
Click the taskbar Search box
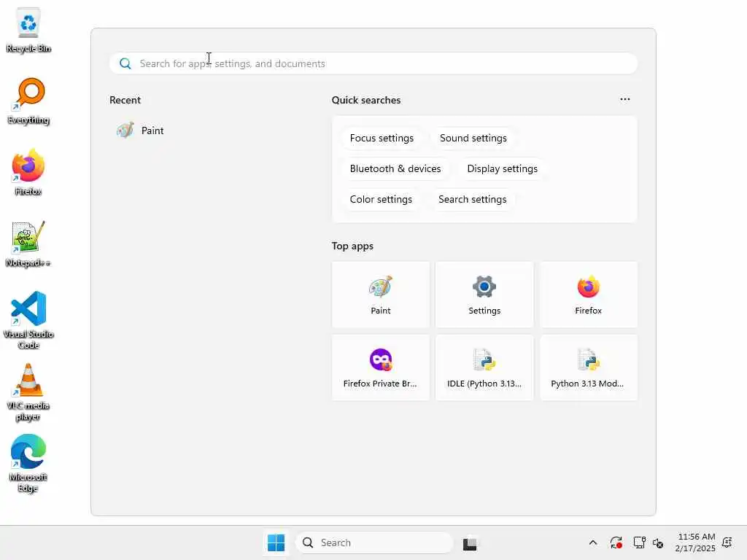coord(374,542)
